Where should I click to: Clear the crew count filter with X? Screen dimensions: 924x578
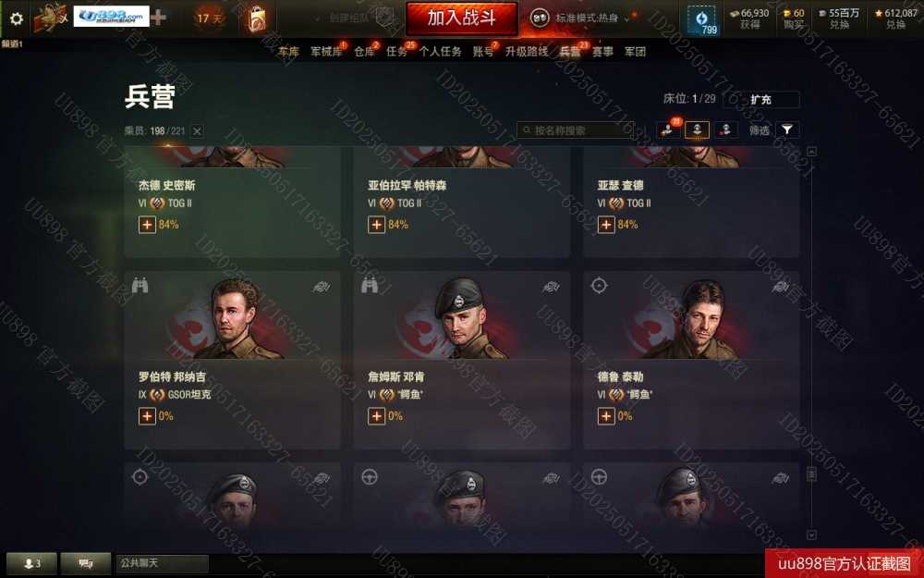point(198,131)
